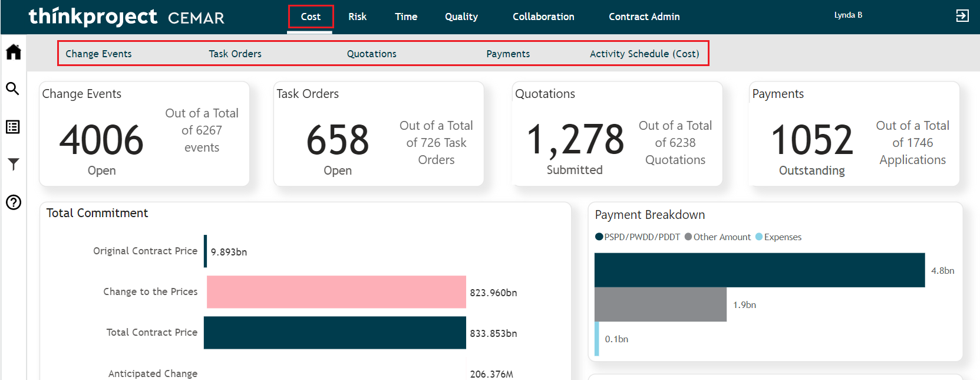The width and height of the screenshot is (980, 380).
Task: Open the search magnifier icon
Action: tap(13, 89)
